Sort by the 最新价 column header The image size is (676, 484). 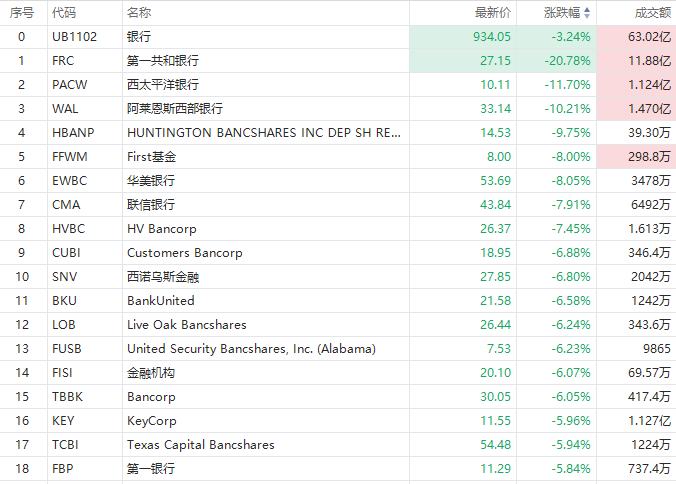[492, 13]
